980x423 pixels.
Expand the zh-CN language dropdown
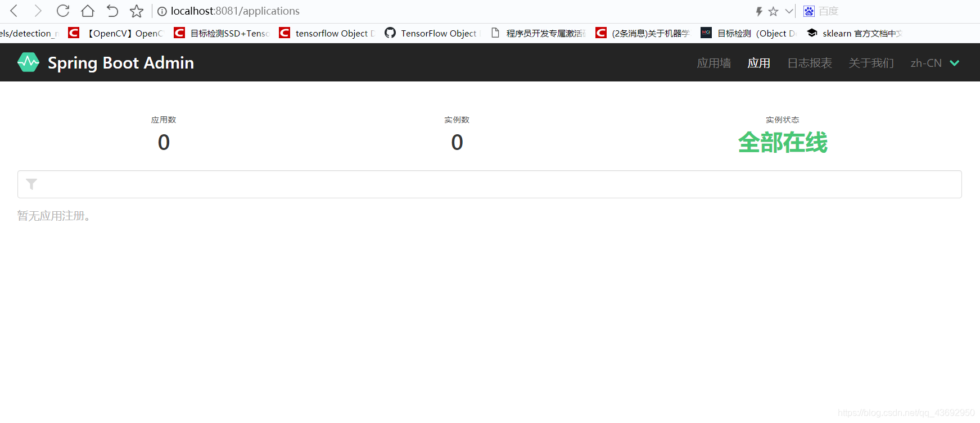[935, 63]
